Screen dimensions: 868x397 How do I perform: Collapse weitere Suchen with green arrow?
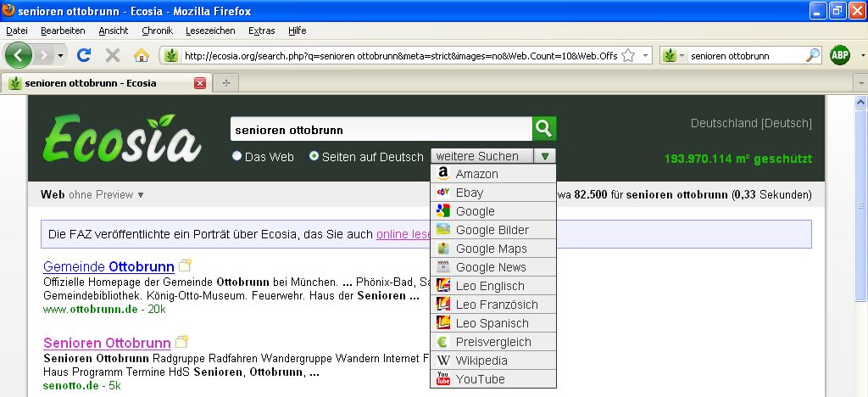[x=545, y=156]
